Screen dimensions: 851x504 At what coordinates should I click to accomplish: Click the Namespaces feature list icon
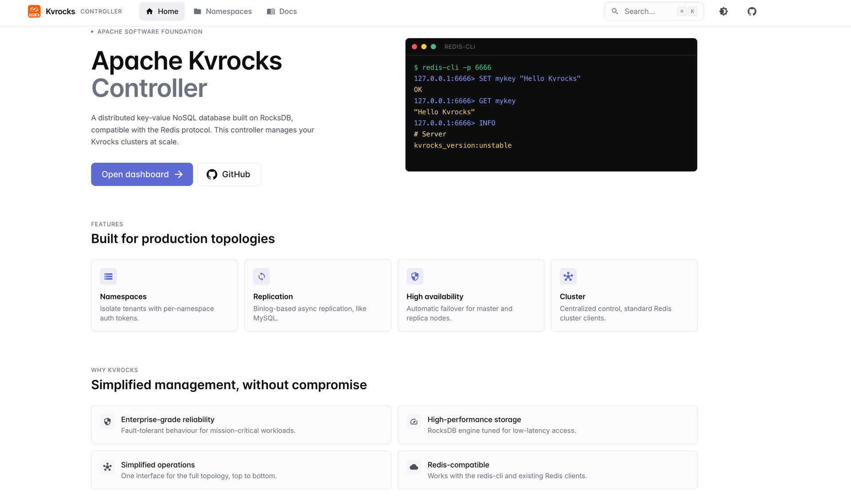tap(109, 277)
